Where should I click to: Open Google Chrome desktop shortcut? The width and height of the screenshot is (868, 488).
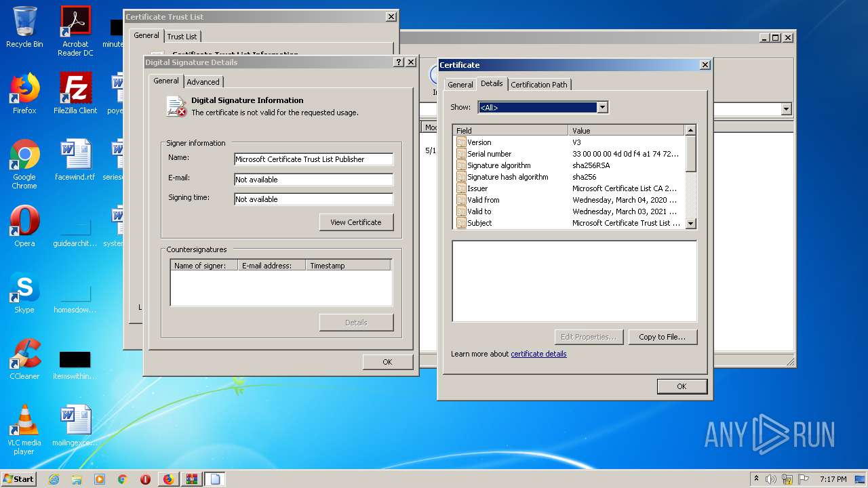(24, 164)
